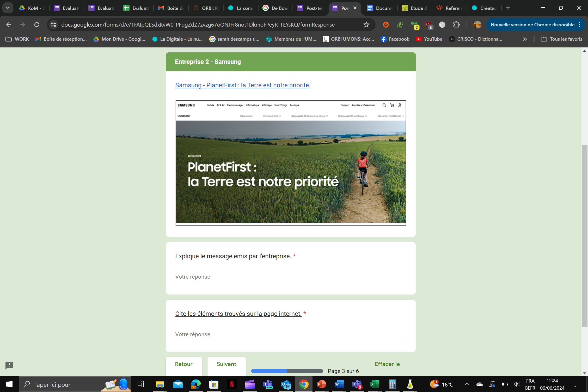Screen dimensions: 588x392
Task: Open Microsoft Store from the taskbar
Action: coord(214,384)
